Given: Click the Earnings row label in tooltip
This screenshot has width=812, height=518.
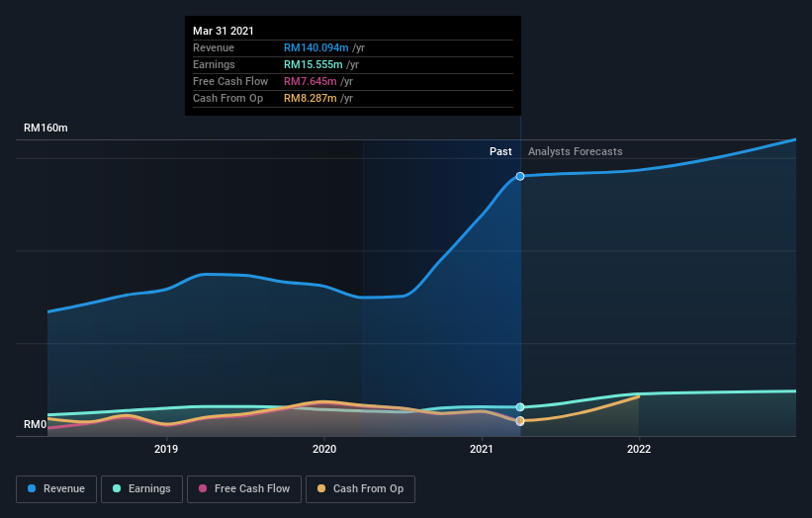Looking at the screenshot, I should coord(214,64).
